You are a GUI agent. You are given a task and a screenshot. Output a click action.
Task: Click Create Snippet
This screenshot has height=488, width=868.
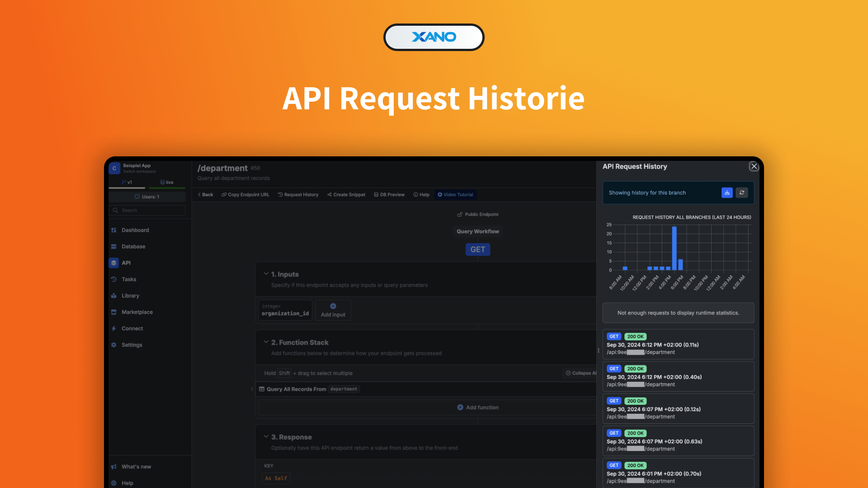[346, 195]
